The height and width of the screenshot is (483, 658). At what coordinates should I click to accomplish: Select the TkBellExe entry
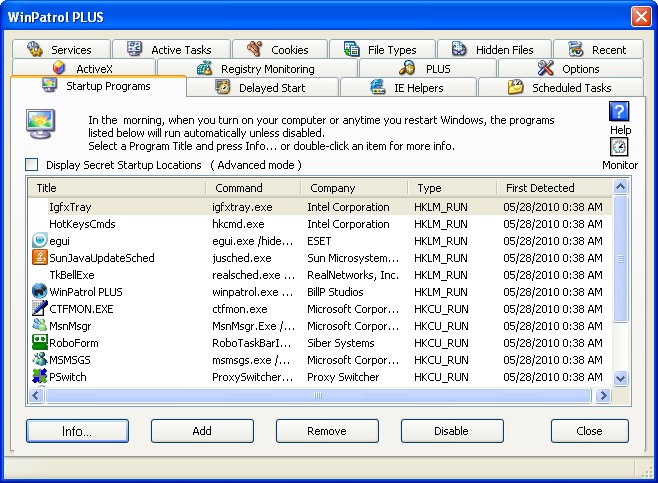point(320,275)
